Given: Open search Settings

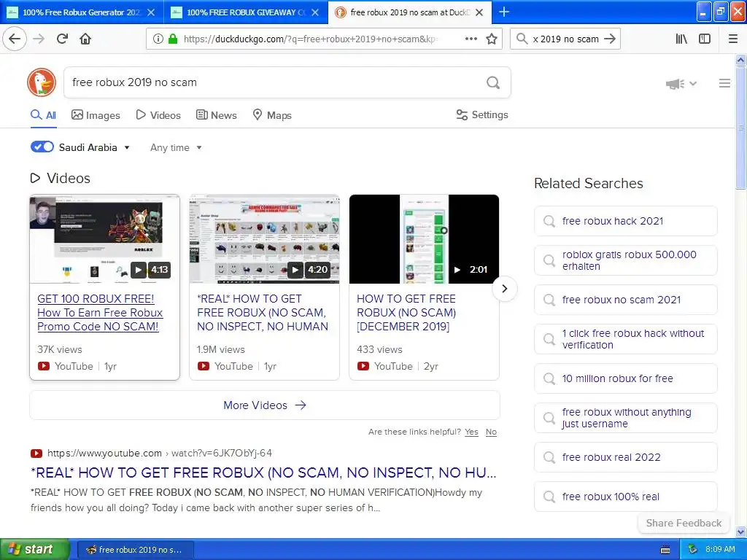Looking at the screenshot, I should 482,114.
